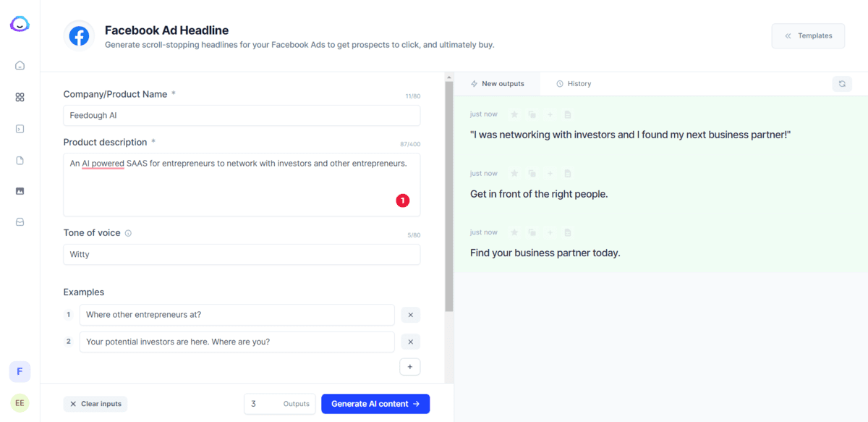The height and width of the screenshot is (422, 868).
Task: Star the 'Get in front of the right people' output
Action: coord(514,174)
